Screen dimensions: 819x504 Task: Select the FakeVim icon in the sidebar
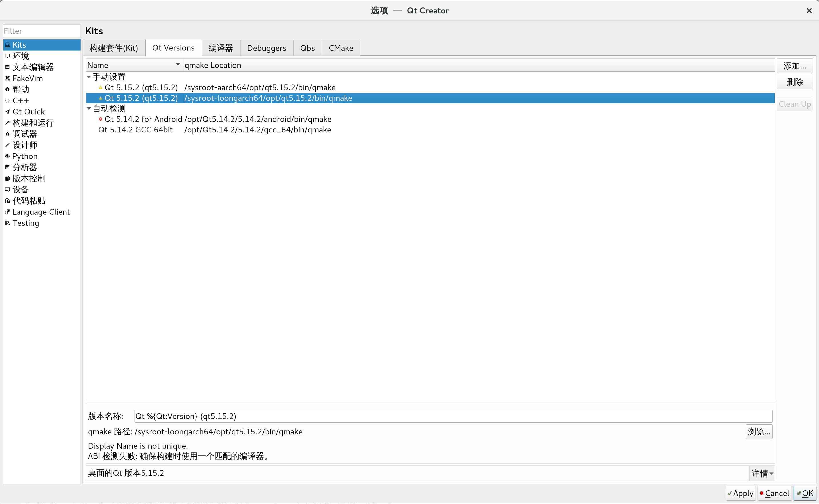coord(7,78)
